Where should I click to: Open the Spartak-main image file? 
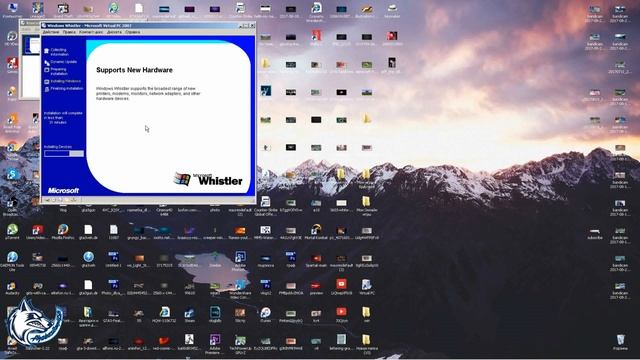316,259
